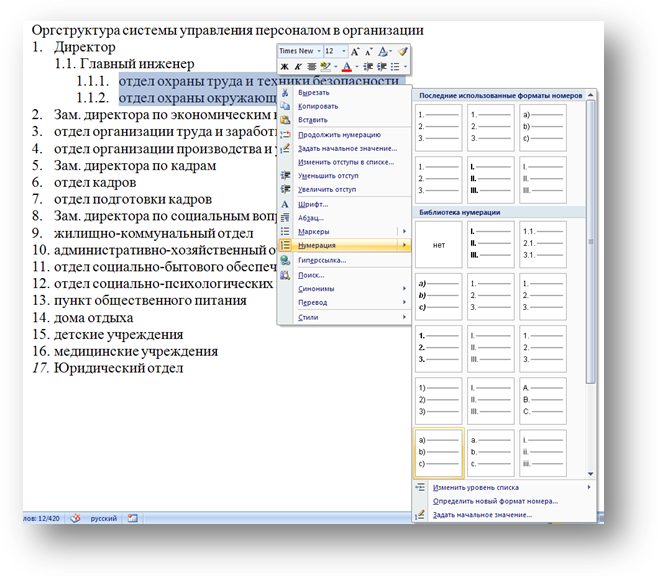The width and height of the screenshot is (658, 576).
Task: Click Определить новый формат номера
Action: 495,501
